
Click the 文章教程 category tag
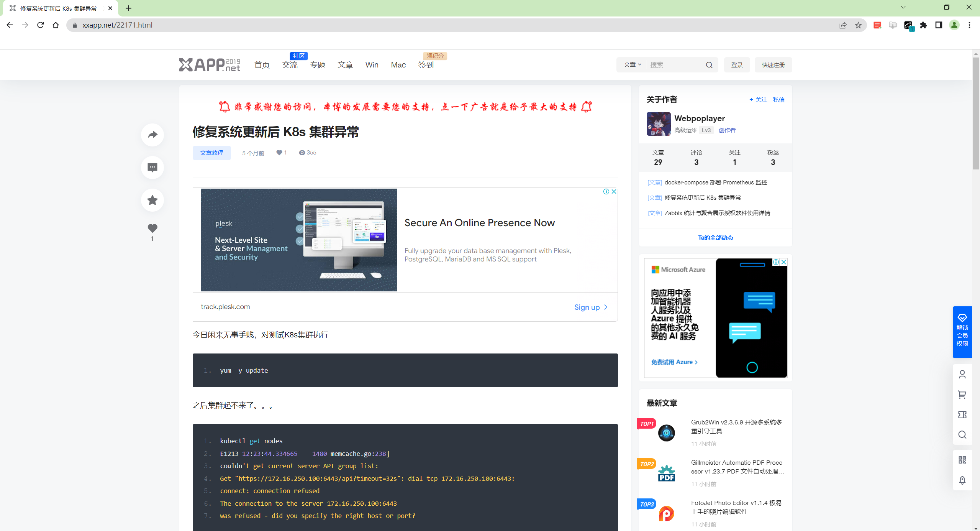(x=211, y=153)
